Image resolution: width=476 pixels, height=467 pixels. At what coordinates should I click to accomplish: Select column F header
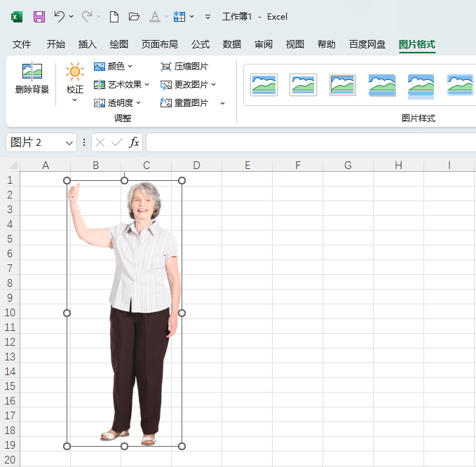298,165
